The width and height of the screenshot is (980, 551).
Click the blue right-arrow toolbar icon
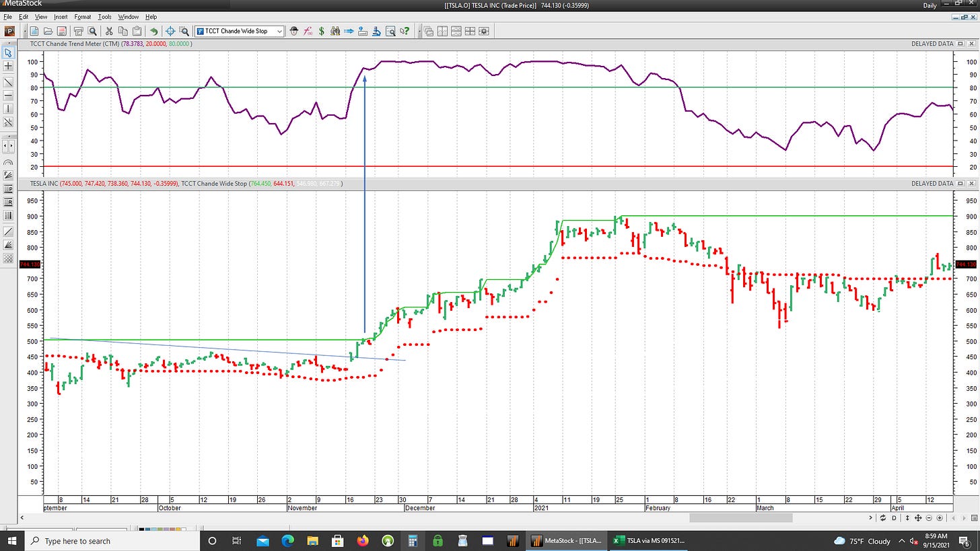tap(349, 31)
